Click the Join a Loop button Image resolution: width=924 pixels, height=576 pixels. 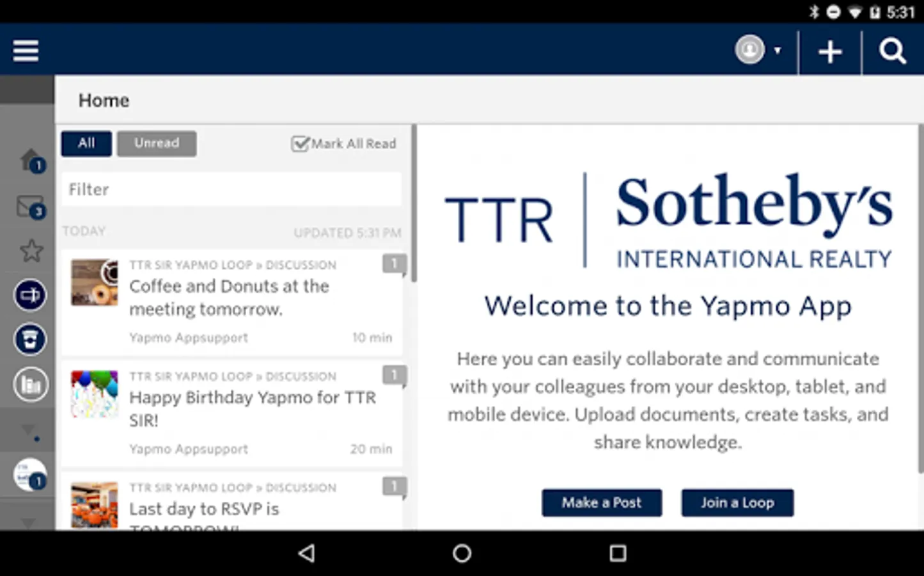[x=737, y=503]
